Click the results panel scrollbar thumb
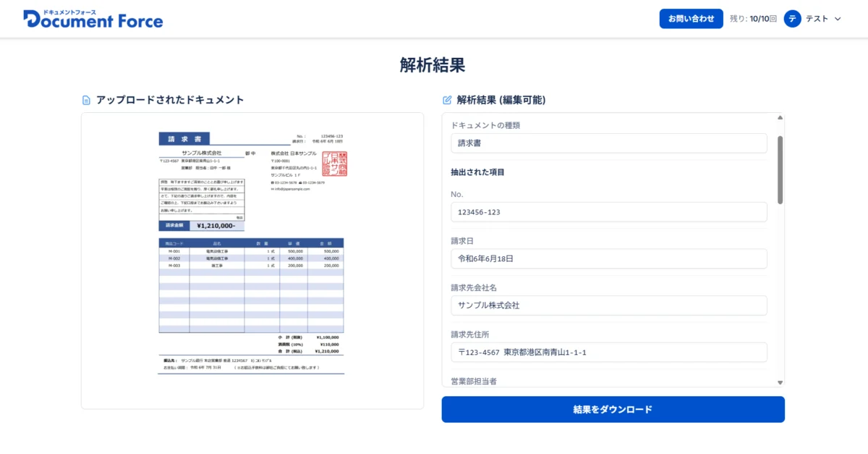Screen dimensions: 868x454 780,169
